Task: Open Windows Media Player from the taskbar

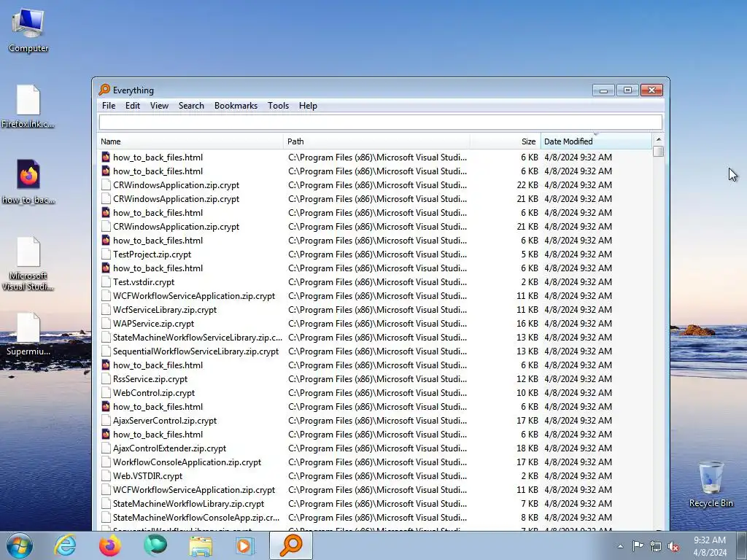Action: (245, 545)
